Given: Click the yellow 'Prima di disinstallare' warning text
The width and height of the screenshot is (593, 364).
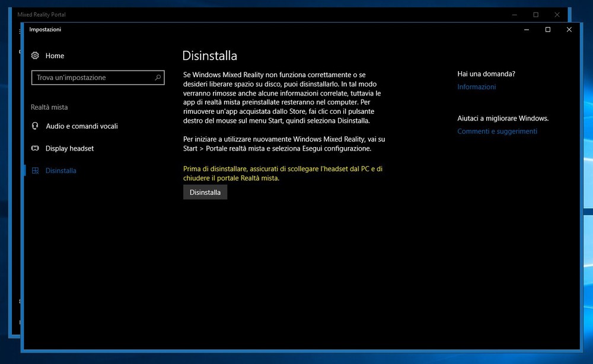Looking at the screenshot, I should [x=283, y=174].
